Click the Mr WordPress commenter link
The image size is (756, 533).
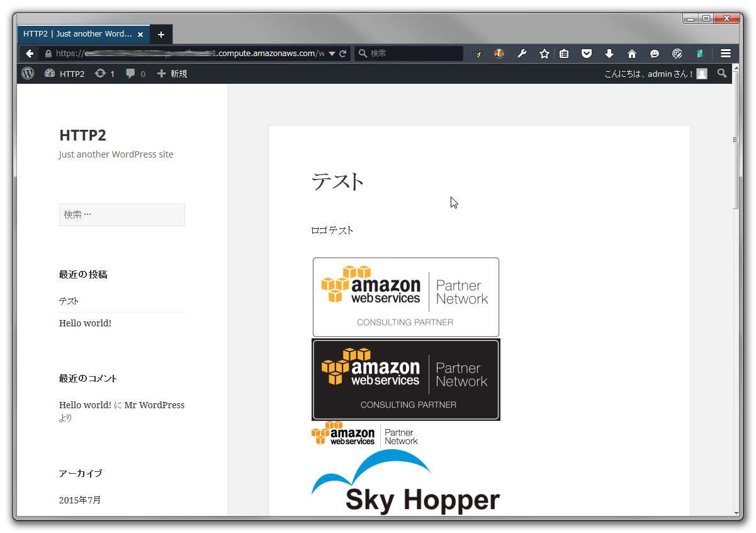tap(154, 405)
